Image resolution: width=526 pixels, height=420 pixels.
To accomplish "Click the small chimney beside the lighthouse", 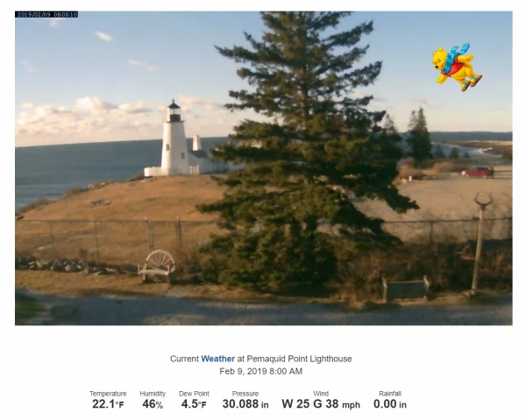I will 196,143.
